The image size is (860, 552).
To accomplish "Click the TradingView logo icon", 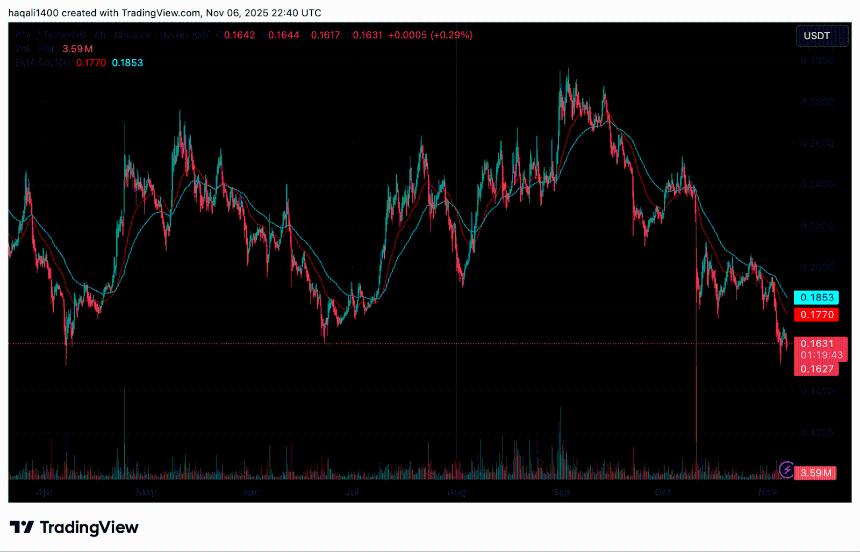I will (x=23, y=527).
